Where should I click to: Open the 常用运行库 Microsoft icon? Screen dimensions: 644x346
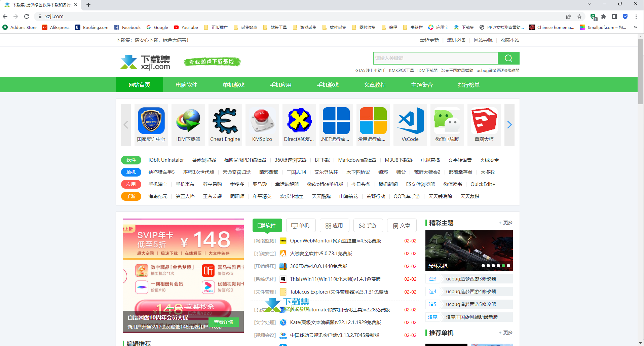tap(373, 121)
